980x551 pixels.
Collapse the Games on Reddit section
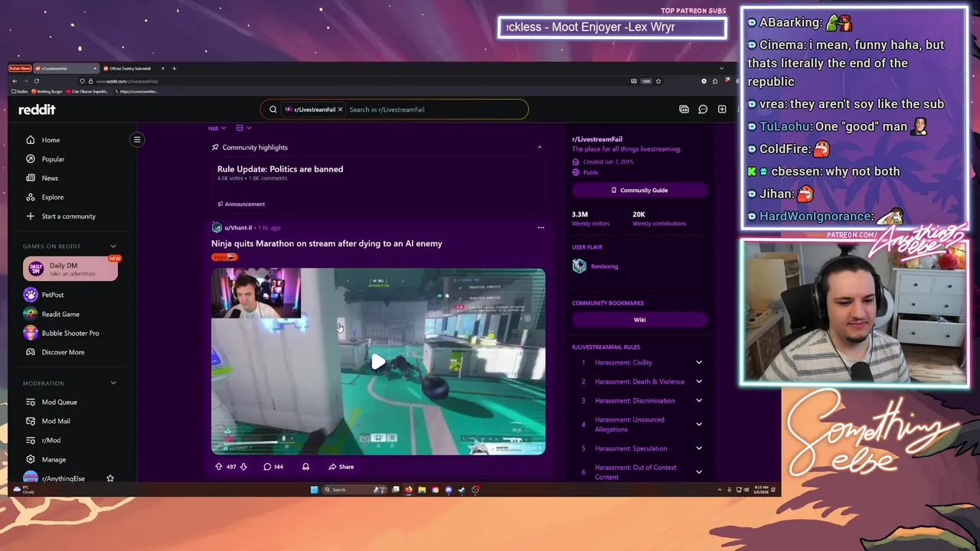click(113, 246)
